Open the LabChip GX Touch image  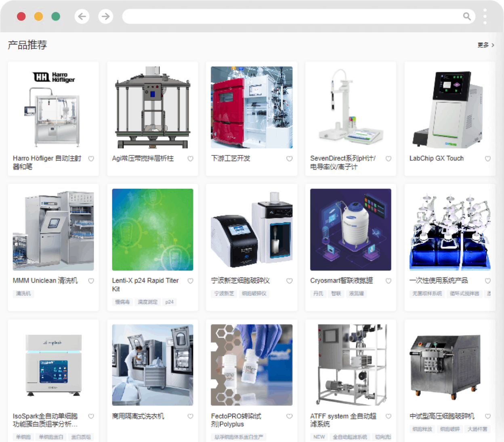tap(450, 107)
